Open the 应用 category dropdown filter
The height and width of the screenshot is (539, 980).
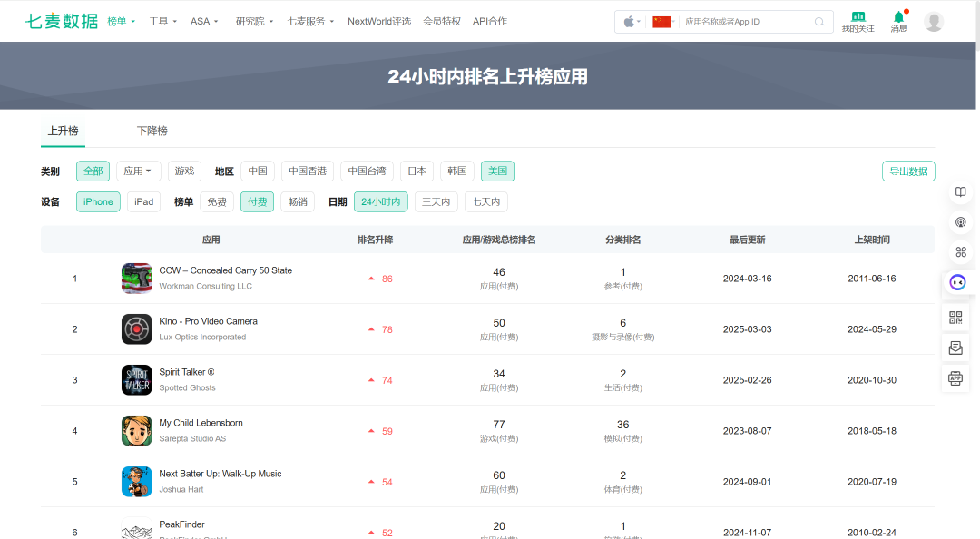[x=138, y=171]
